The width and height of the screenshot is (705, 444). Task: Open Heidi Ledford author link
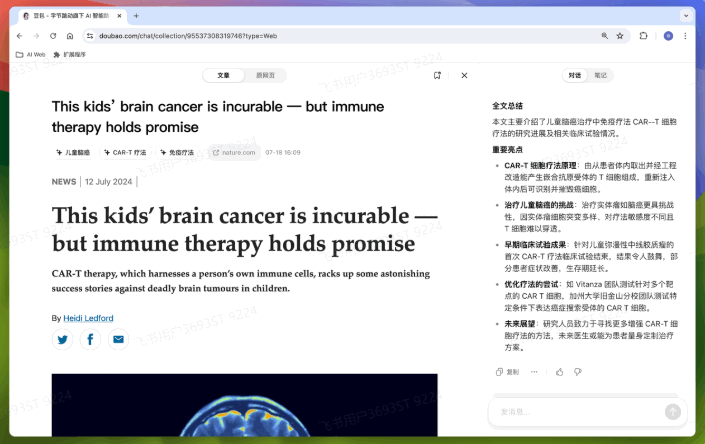(x=88, y=318)
